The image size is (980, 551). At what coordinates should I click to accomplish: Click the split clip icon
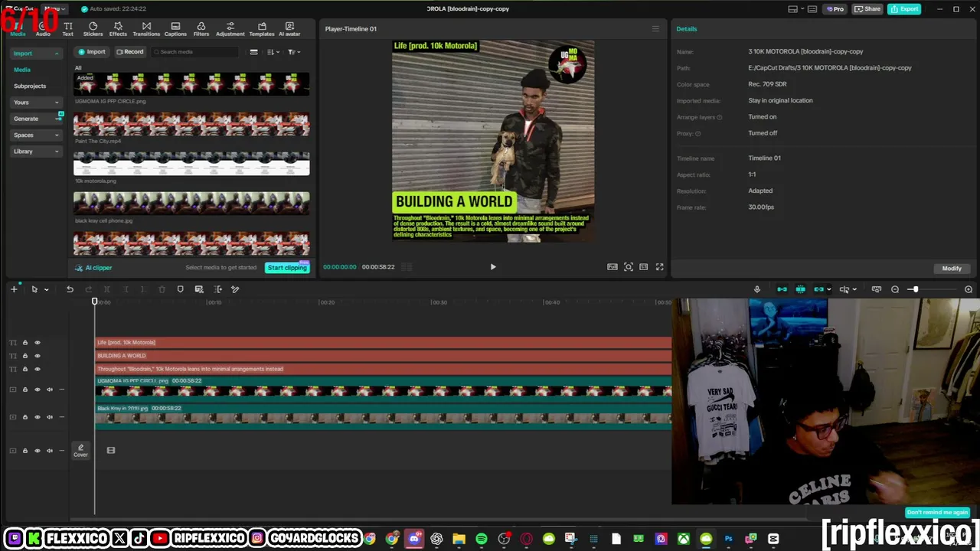tap(107, 289)
